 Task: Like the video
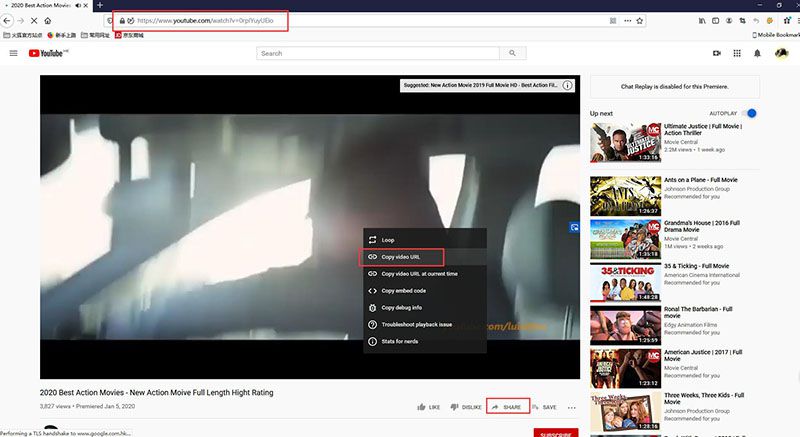429,407
